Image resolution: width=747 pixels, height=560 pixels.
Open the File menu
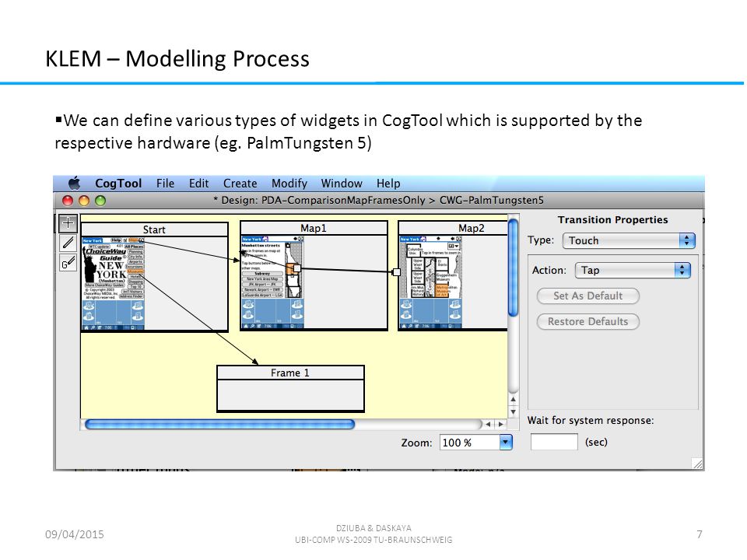point(165,184)
